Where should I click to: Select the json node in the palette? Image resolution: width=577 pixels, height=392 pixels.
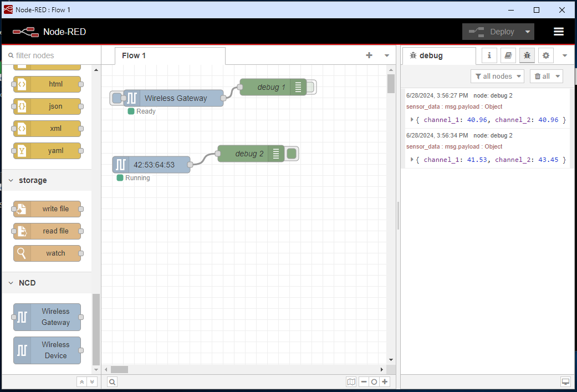(47, 106)
